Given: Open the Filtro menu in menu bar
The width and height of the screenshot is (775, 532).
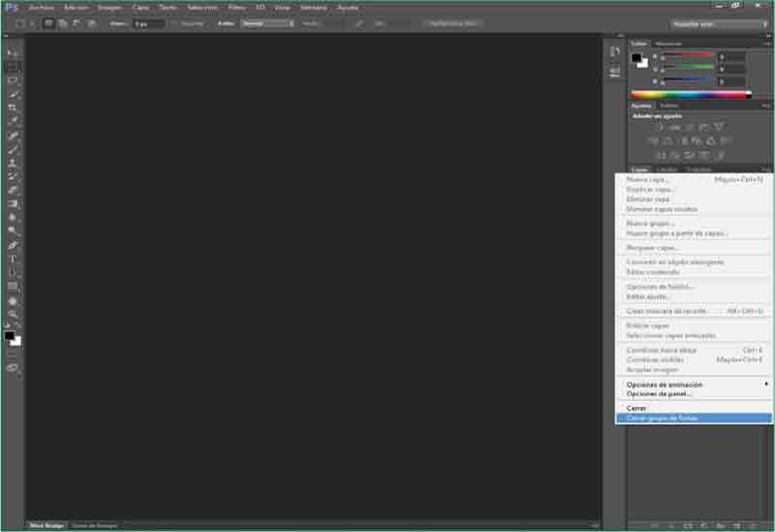Looking at the screenshot, I should point(236,7).
